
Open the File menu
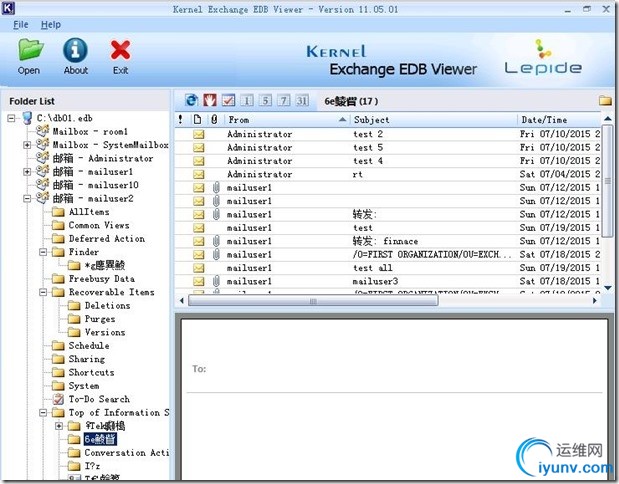[x=21, y=24]
